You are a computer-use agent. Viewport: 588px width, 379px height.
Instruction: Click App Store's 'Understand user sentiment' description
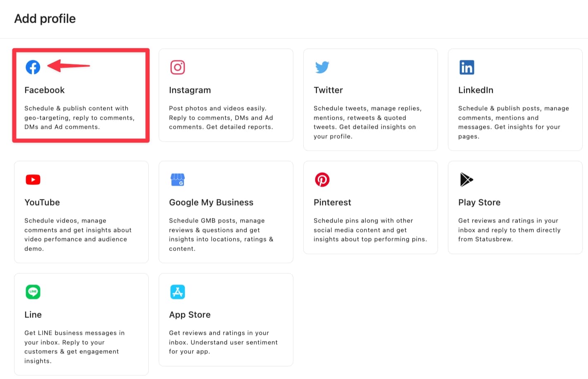coord(223,342)
